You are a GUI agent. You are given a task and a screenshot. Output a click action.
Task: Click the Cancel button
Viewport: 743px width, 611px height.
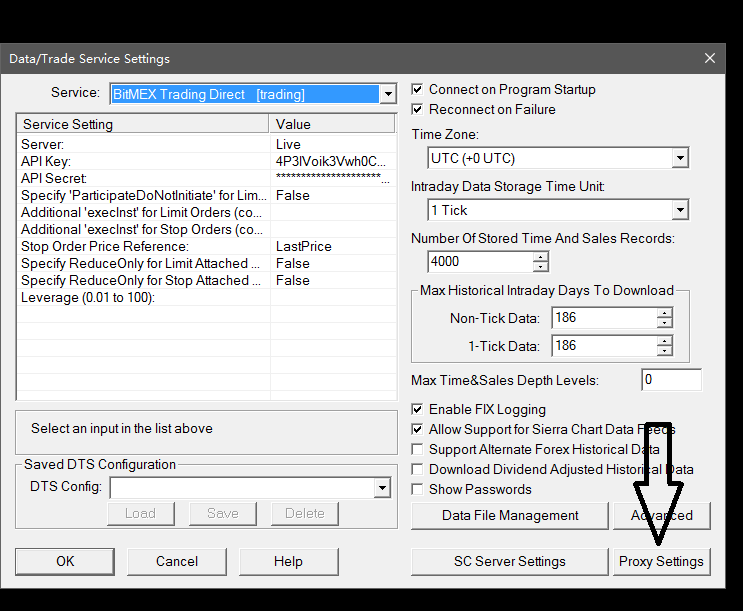coord(177,562)
